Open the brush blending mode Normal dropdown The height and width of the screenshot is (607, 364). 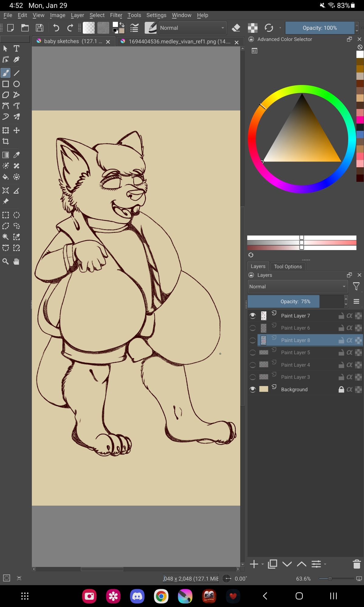pyautogui.click(x=193, y=28)
